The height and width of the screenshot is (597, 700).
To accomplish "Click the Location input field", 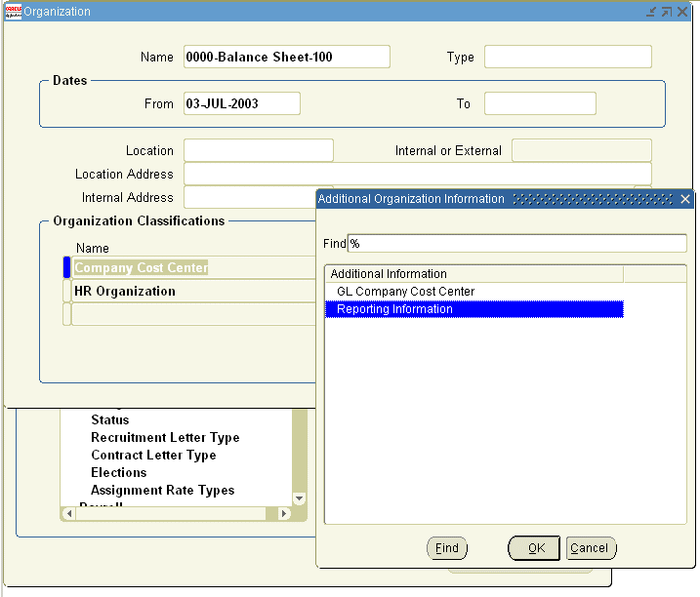I will coord(259,150).
